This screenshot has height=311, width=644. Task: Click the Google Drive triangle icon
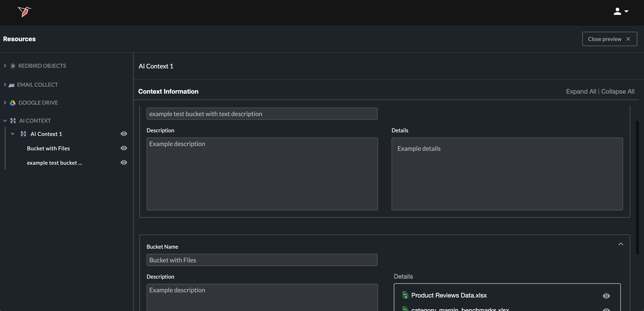point(13,103)
